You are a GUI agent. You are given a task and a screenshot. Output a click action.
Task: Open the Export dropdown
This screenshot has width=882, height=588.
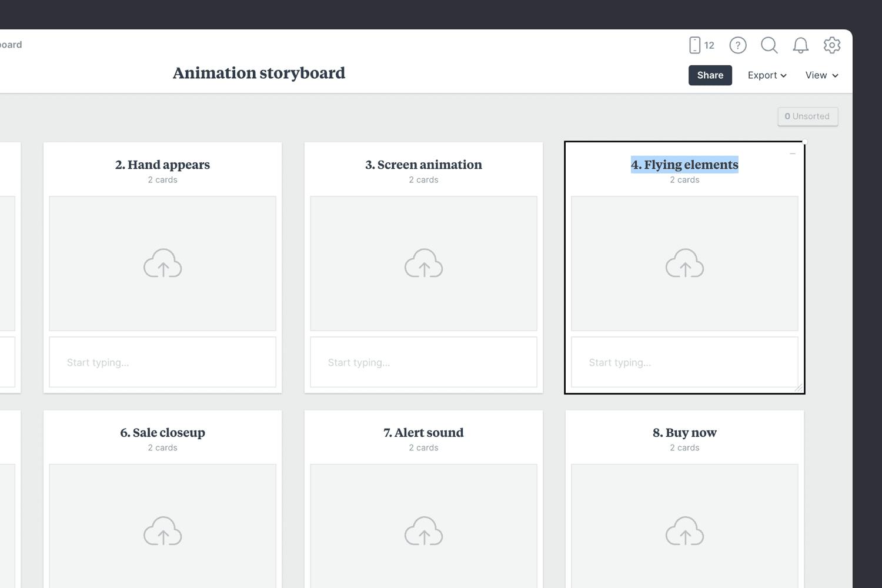(766, 75)
